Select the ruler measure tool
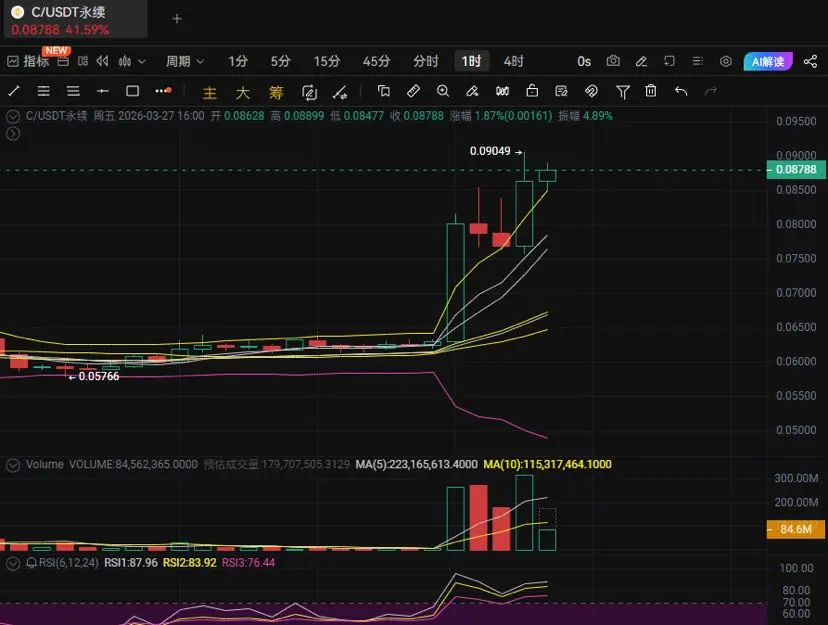 click(x=413, y=91)
